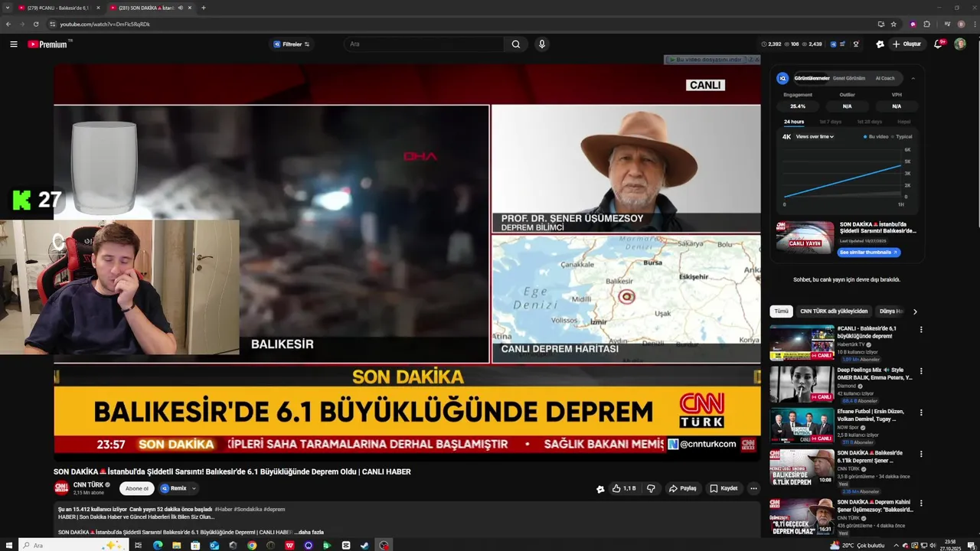
Task: Click the Remix button
Action: coord(173,488)
